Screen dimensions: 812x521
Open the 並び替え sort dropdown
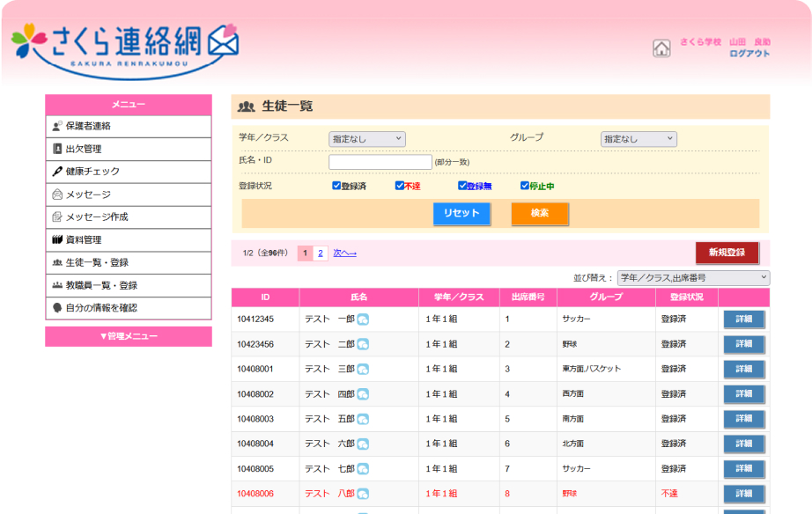tap(693, 278)
